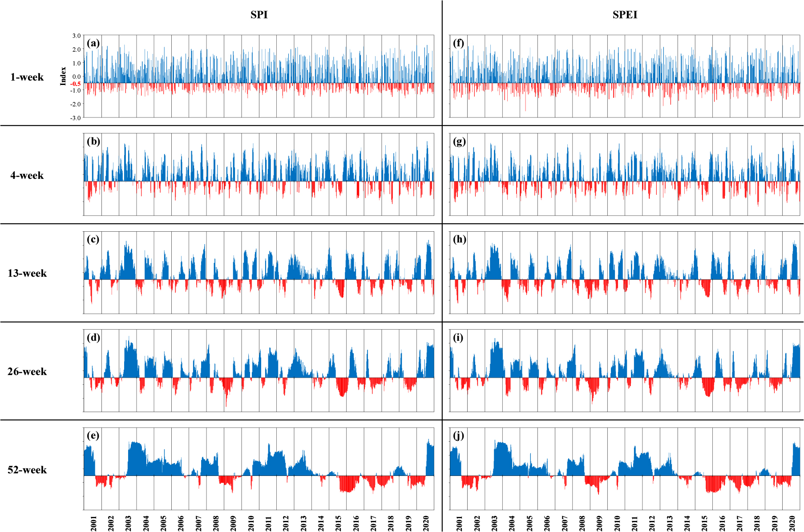
Task: Click the -2.0 y-axis tick label
Action: [x=76, y=104]
